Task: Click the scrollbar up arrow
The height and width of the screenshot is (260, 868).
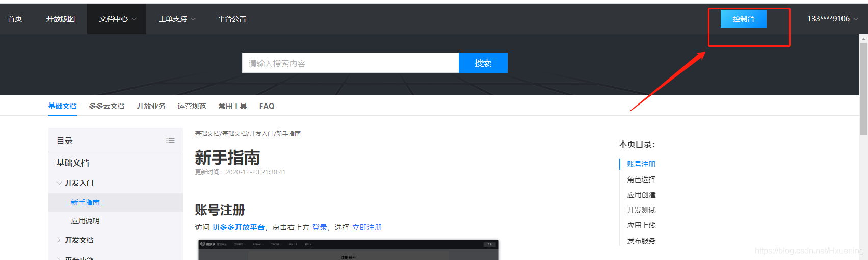Action: tap(863, 38)
